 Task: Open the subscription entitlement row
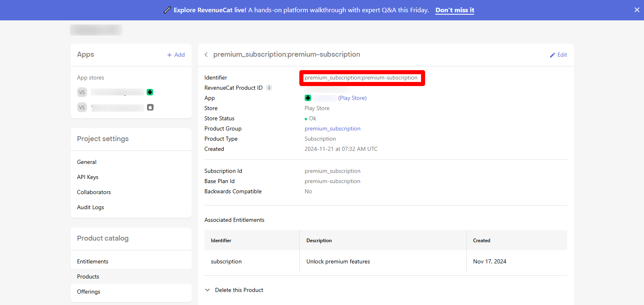226,261
